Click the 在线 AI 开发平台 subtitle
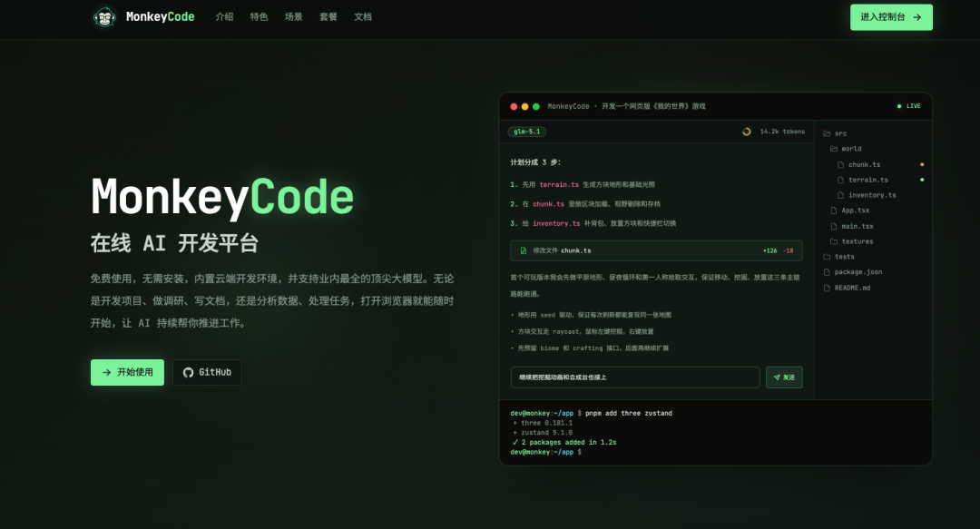 (x=174, y=243)
